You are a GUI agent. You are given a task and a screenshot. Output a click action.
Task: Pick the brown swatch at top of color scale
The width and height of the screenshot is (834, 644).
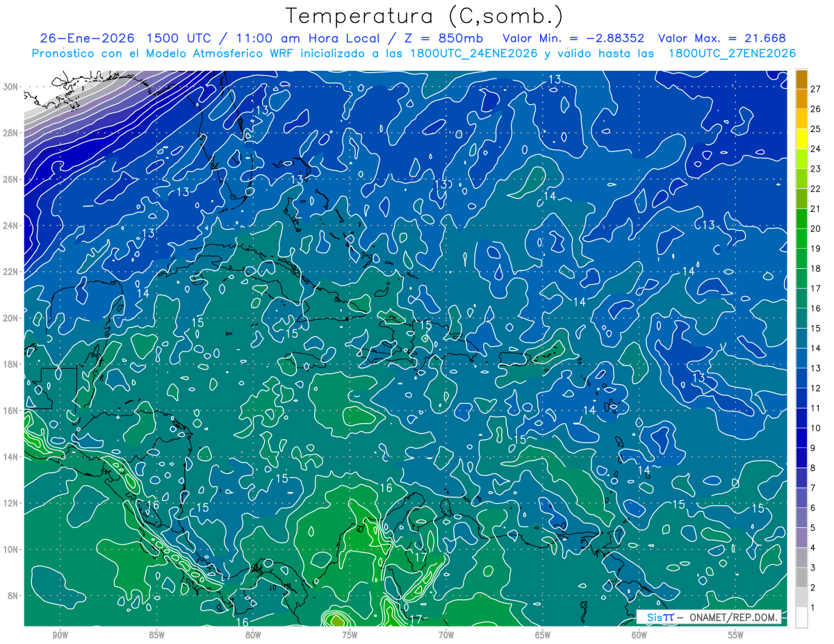click(801, 79)
